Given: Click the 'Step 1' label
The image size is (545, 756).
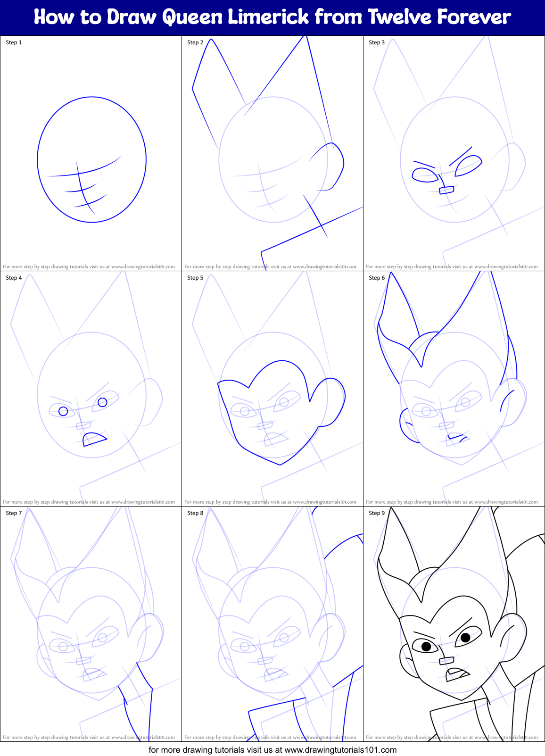Looking at the screenshot, I should click(x=14, y=42).
